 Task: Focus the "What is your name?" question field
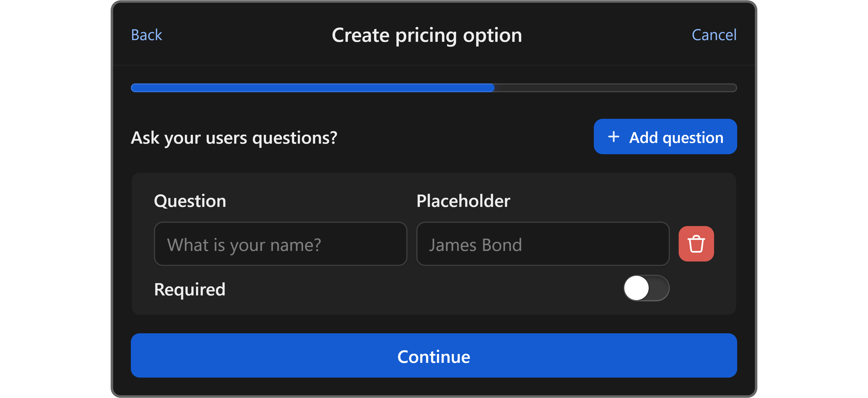(280, 244)
